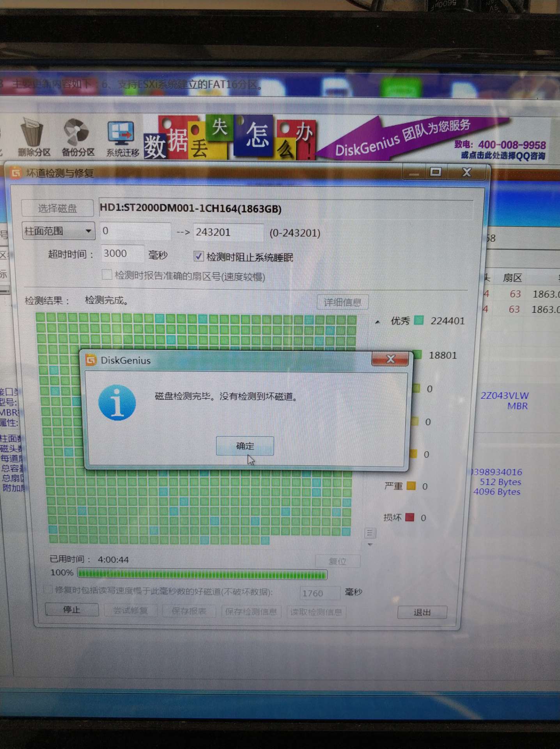Image resolution: width=560 pixels, height=749 pixels.
Task: Click the start cylinder field containing 0
Action: (x=135, y=231)
